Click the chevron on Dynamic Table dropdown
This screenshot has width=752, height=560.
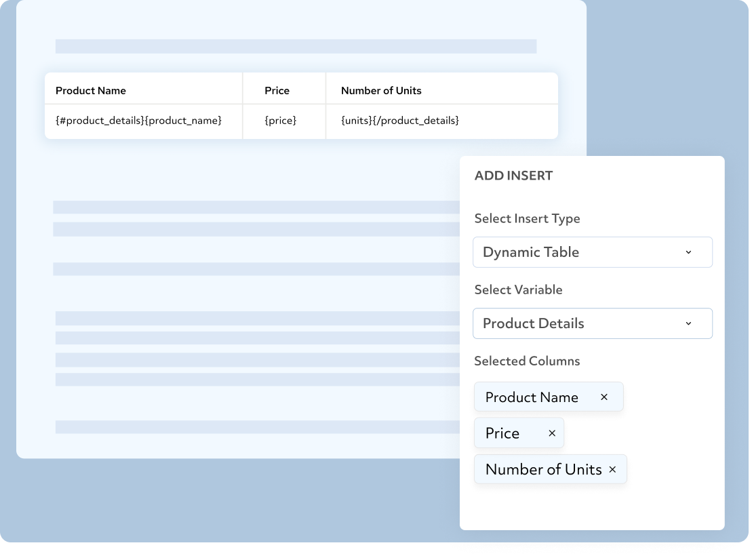(688, 252)
